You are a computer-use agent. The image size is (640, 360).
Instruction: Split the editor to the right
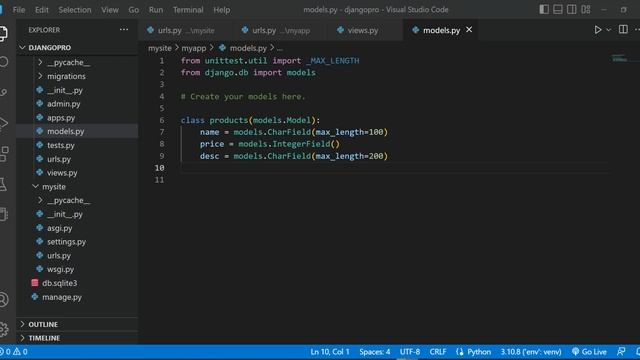[623, 29]
